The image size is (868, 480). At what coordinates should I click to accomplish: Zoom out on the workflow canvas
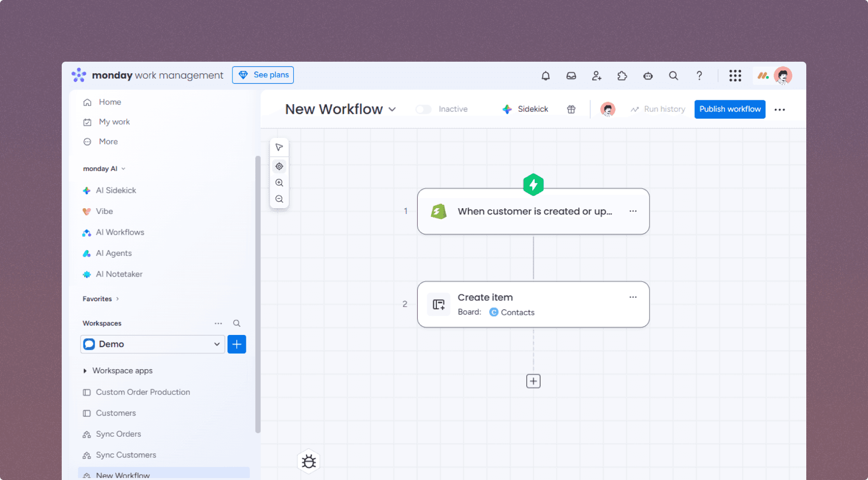coord(279,199)
